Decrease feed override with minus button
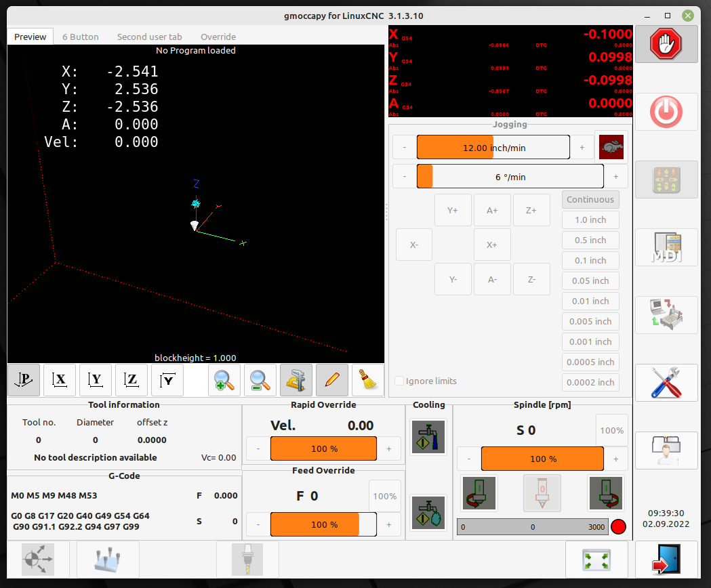This screenshot has height=588, width=711. point(258,524)
